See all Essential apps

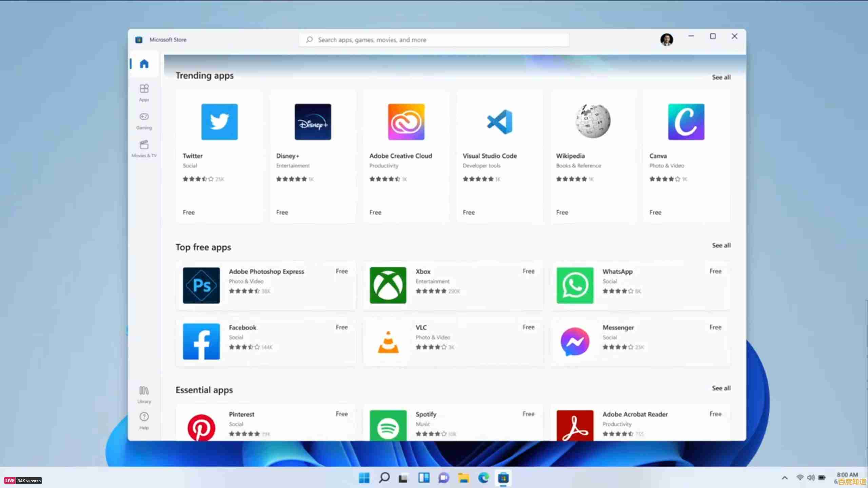pos(721,388)
